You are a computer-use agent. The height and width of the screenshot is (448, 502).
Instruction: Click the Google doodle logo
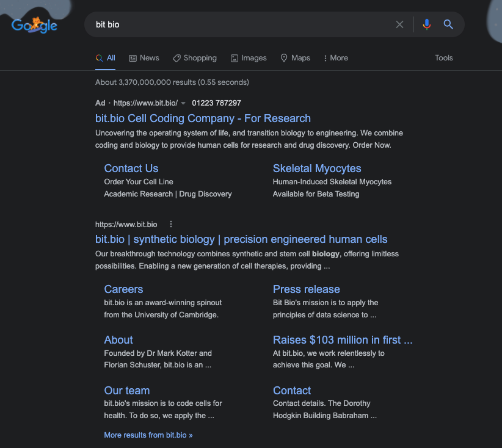click(34, 25)
